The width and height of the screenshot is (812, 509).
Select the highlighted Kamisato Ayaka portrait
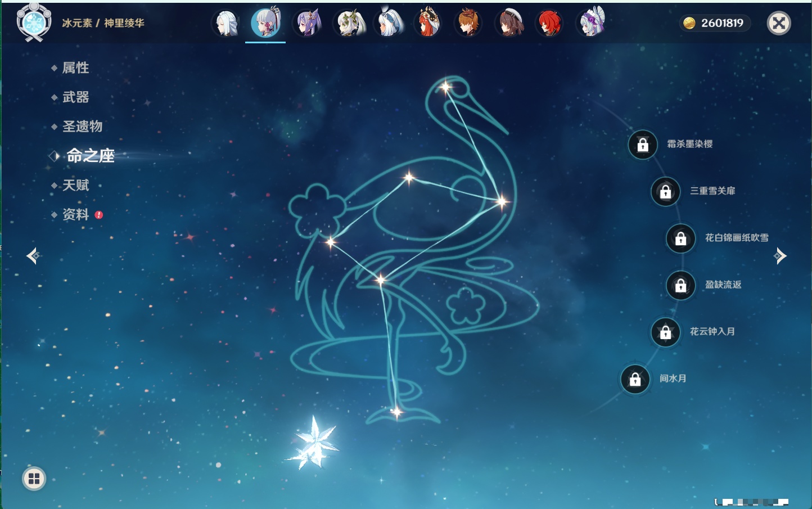pyautogui.click(x=265, y=24)
